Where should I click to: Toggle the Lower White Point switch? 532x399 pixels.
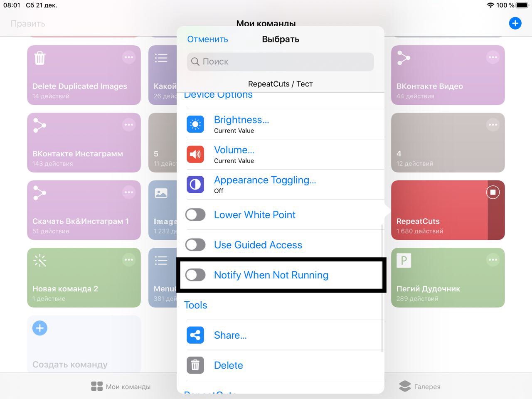point(195,215)
